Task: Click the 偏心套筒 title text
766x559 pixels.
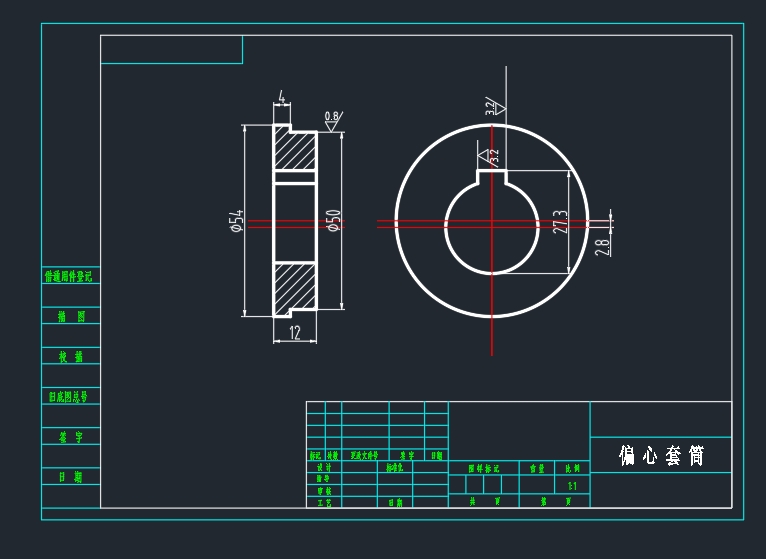Action: pos(661,455)
